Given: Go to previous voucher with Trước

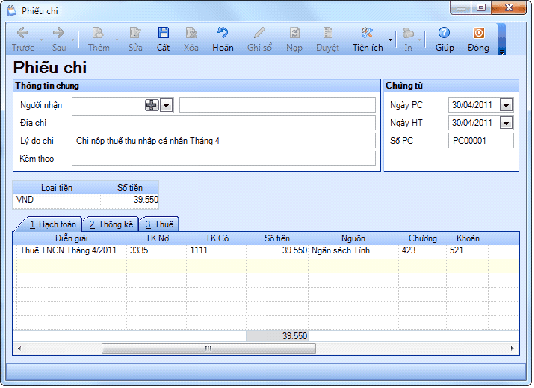Looking at the screenshot, I should click(23, 39).
